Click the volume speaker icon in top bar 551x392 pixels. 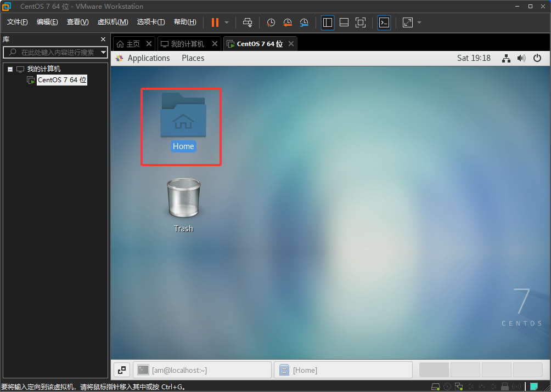(x=521, y=58)
